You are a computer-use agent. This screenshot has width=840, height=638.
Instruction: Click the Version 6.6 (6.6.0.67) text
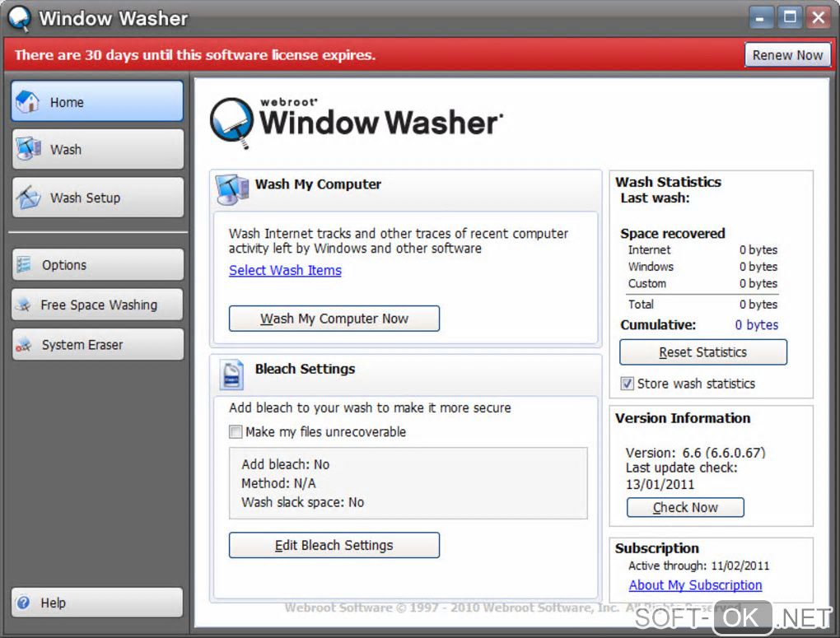[695, 453]
